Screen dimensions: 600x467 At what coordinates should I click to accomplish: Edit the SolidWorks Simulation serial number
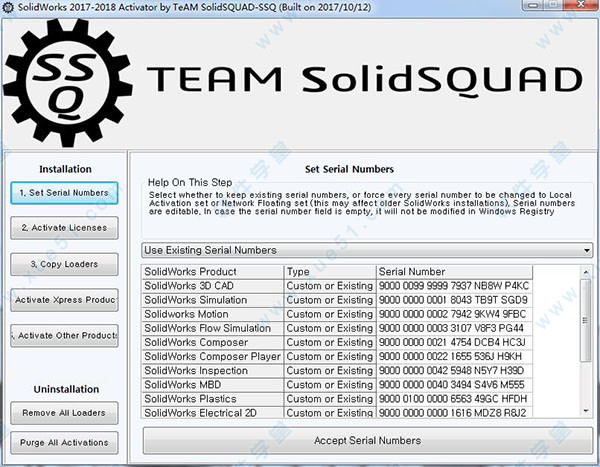pyautogui.click(x=454, y=300)
